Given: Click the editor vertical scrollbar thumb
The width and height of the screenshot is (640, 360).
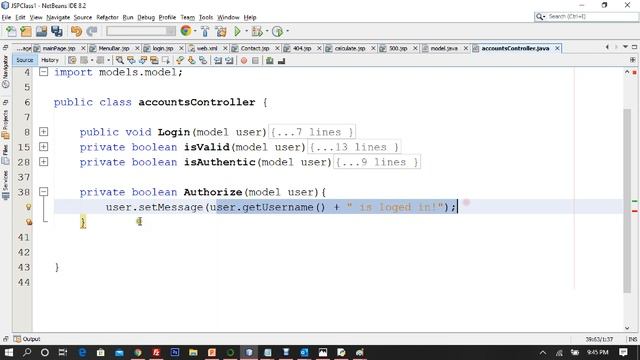Looking at the screenshot, I should (627, 201).
